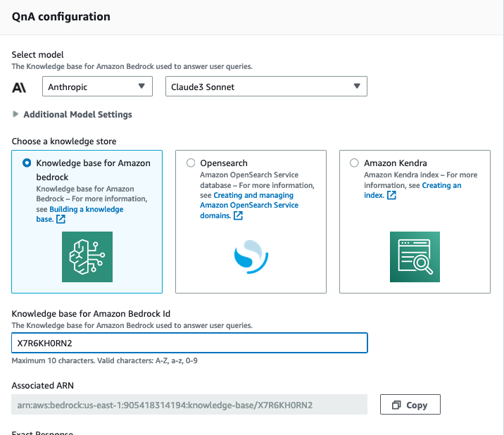This screenshot has width=504, height=435.
Task: Open the Claude3 Sonnet model dropdown
Action: 266,87
